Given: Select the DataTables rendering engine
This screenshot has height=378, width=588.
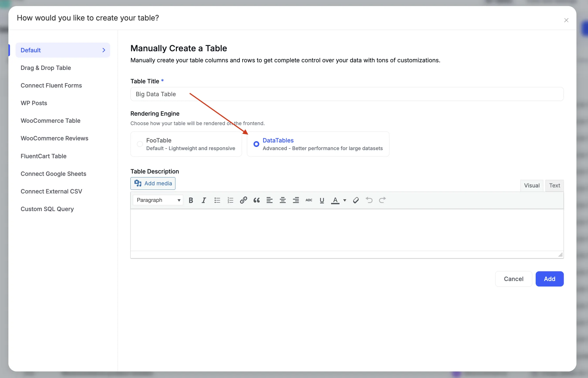Looking at the screenshot, I should tap(256, 144).
